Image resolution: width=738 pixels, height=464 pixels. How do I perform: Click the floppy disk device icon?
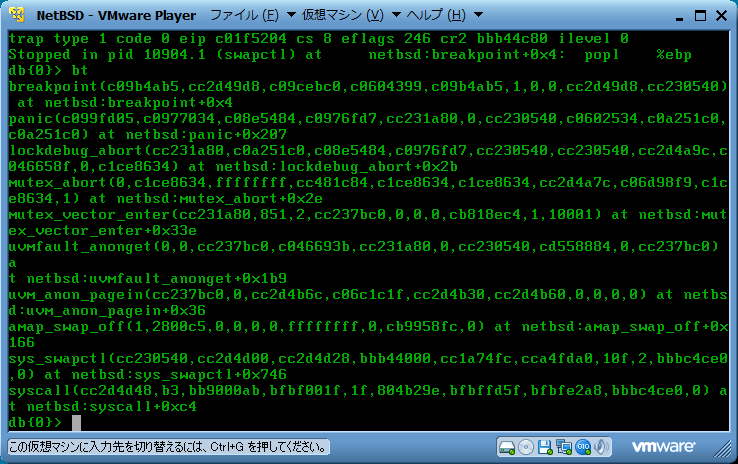pyautogui.click(x=545, y=446)
